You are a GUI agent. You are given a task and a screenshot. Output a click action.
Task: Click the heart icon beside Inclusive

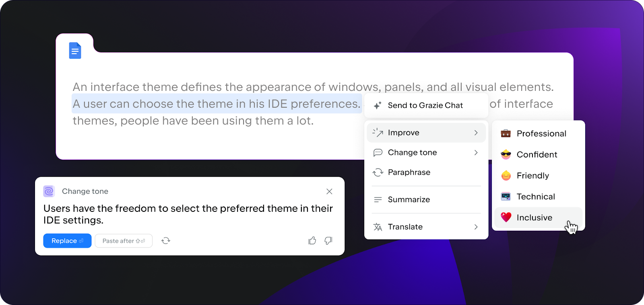pyautogui.click(x=506, y=217)
